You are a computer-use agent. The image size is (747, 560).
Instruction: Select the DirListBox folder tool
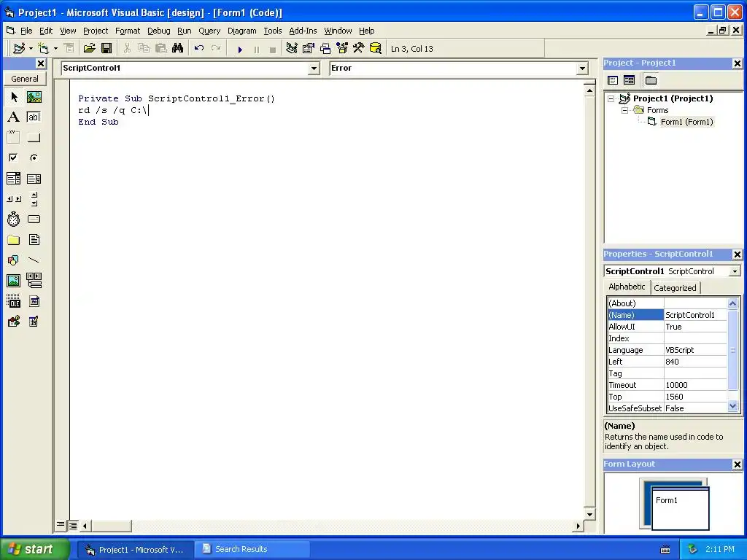(14, 240)
